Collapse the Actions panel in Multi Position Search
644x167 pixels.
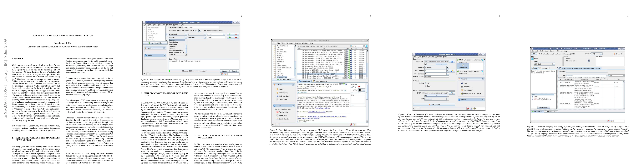click(x=483, y=79)
